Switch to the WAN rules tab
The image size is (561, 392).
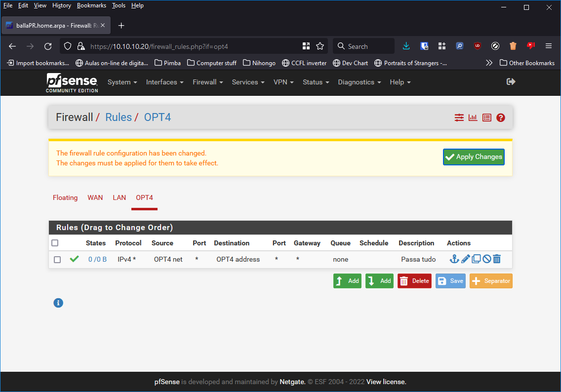[x=95, y=197]
